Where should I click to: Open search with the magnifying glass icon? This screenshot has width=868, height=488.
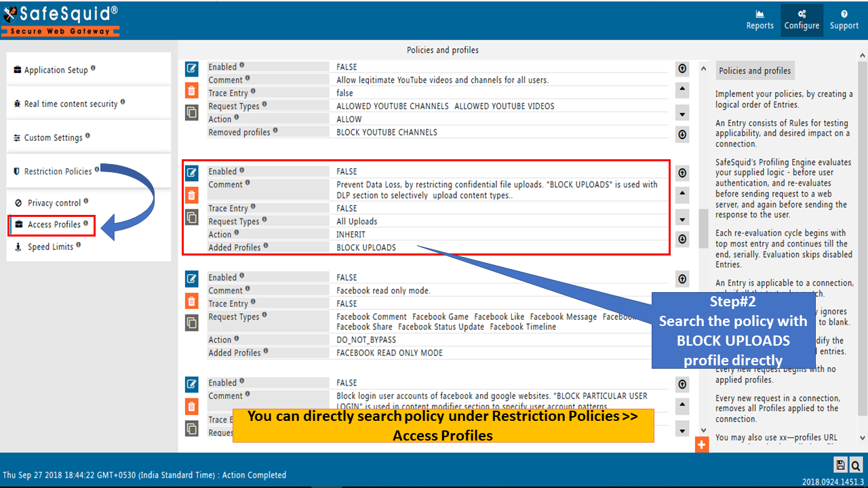click(x=856, y=464)
